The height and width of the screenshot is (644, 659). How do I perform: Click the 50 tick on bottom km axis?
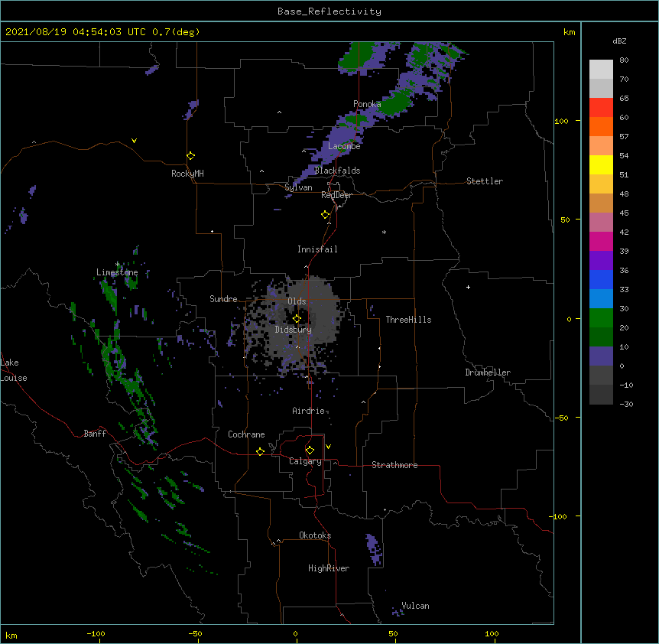pyautogui.click(x=393, y=634)
